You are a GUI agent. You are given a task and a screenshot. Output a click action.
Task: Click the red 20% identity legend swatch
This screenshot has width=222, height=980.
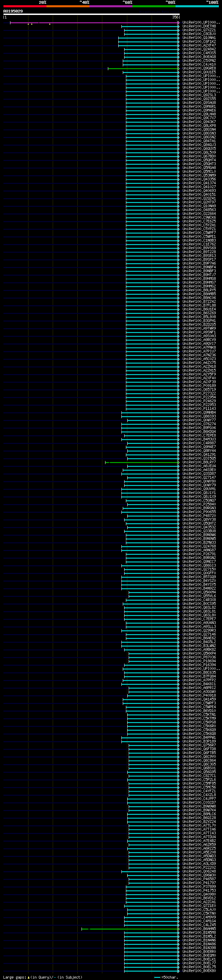(25, 6)
